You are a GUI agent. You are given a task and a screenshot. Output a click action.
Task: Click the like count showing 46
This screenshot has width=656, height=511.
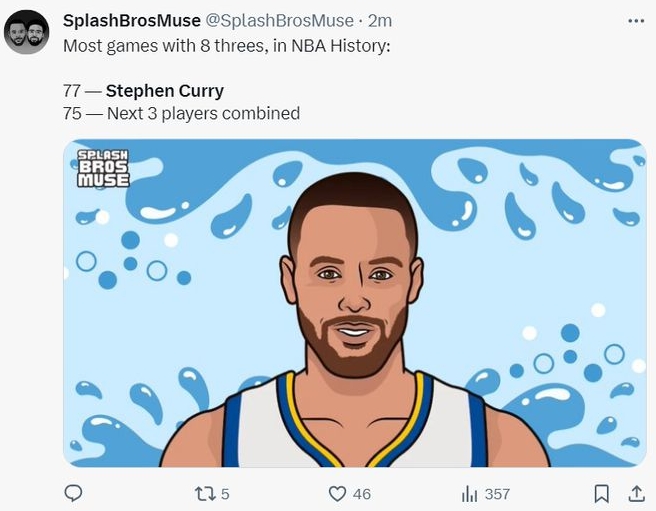click(361, 493)
